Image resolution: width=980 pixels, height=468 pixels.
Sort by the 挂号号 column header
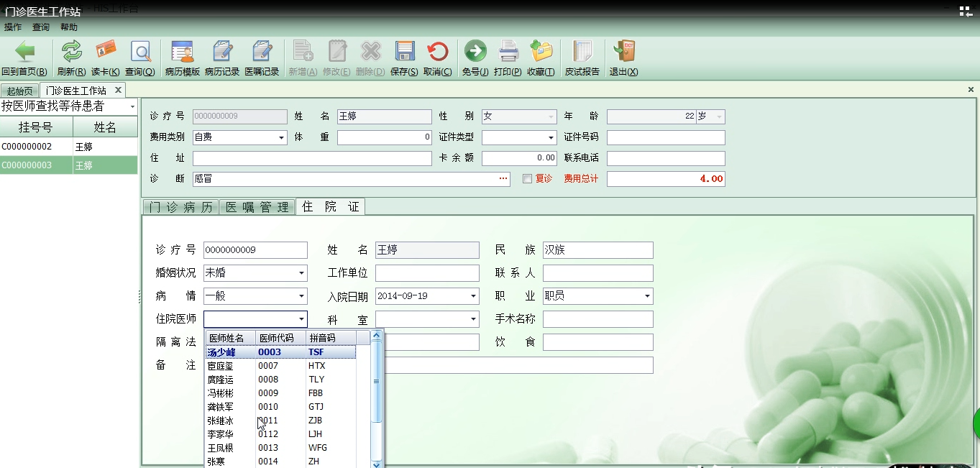[36, 127]
